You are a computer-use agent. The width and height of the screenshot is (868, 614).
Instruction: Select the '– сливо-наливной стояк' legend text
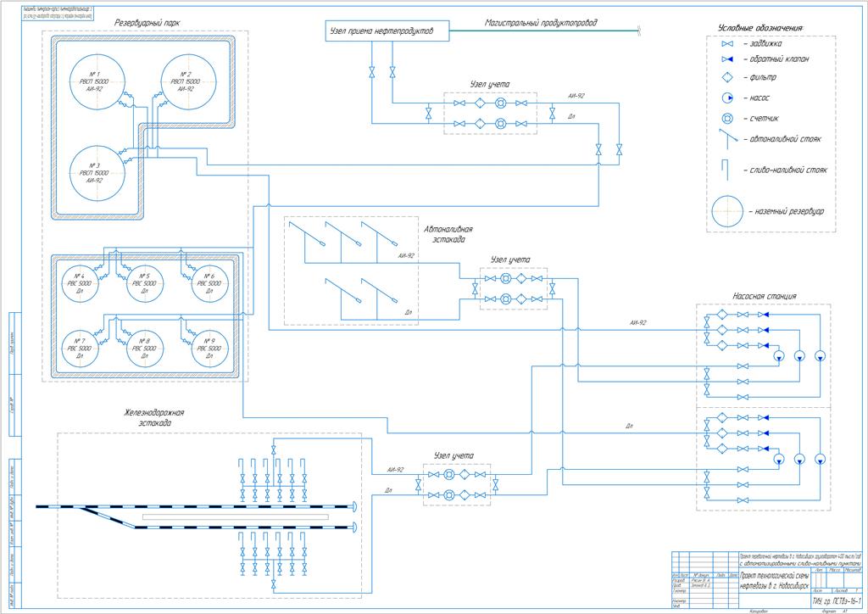click(785, 170)
